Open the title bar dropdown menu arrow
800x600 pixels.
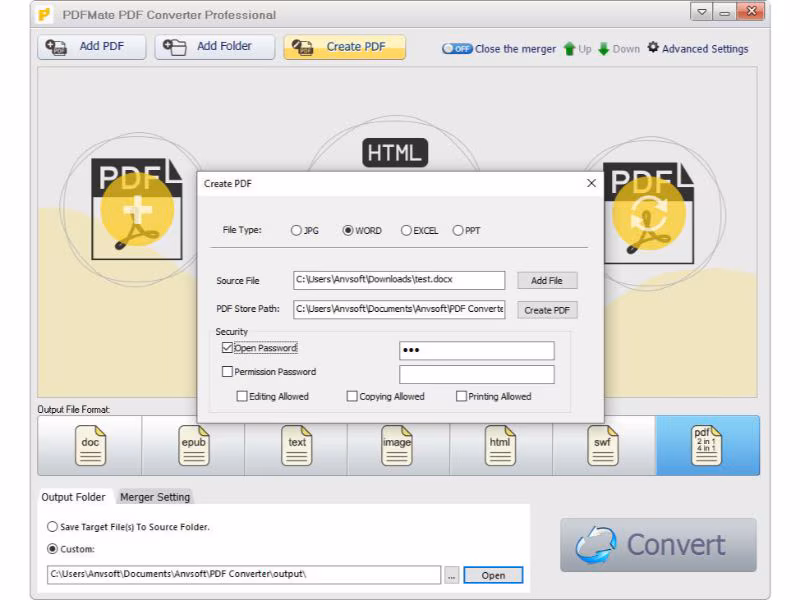tap(702, 12)
